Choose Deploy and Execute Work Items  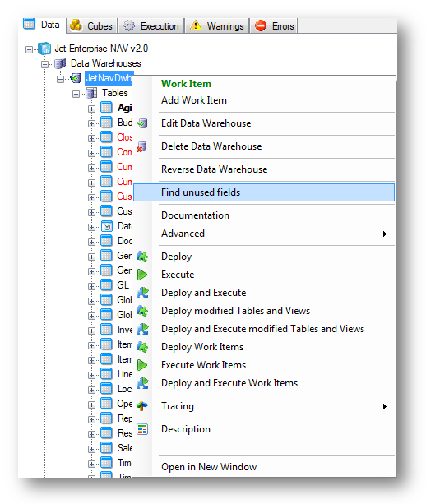click(229, 383)
